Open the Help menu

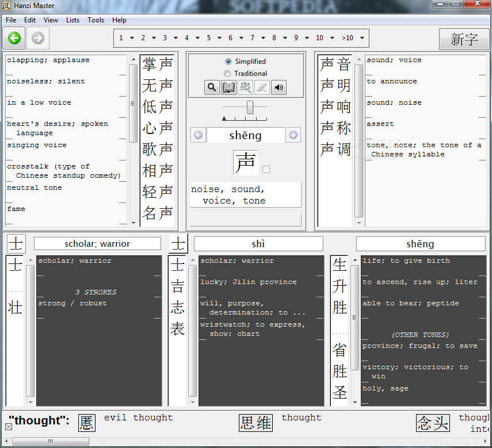point(119,20)
